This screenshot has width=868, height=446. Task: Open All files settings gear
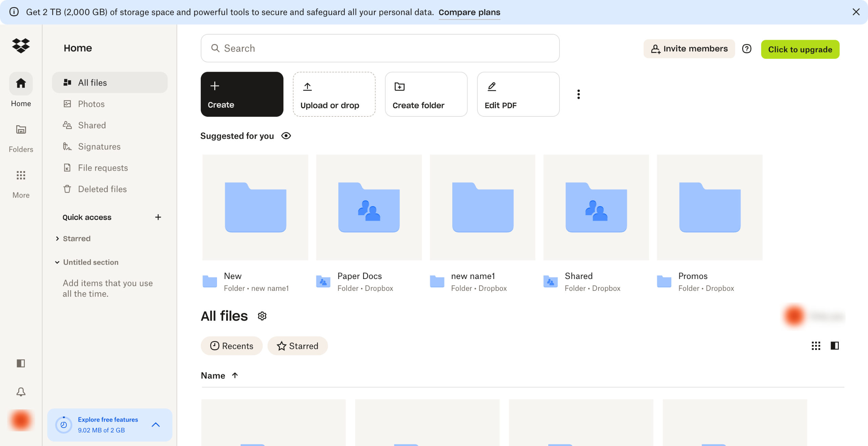(x=262, y=316)
